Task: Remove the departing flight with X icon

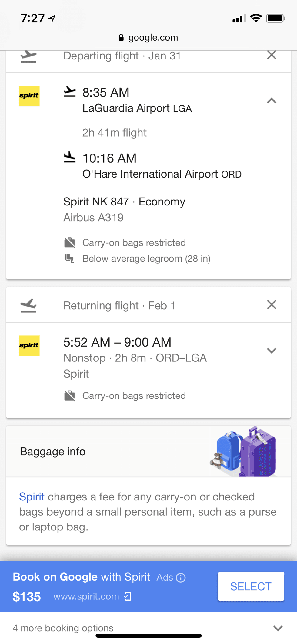Action: (x=271, y=55)
